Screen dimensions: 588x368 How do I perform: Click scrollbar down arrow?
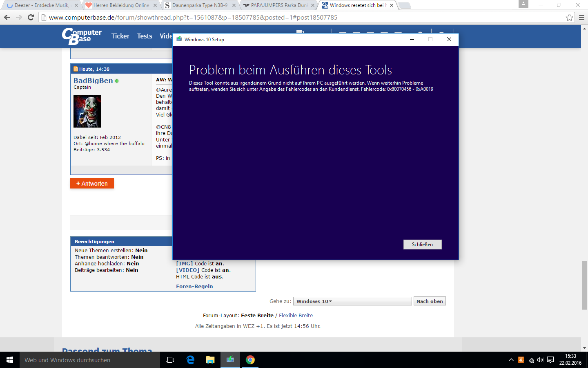click(x=584, y=348)
